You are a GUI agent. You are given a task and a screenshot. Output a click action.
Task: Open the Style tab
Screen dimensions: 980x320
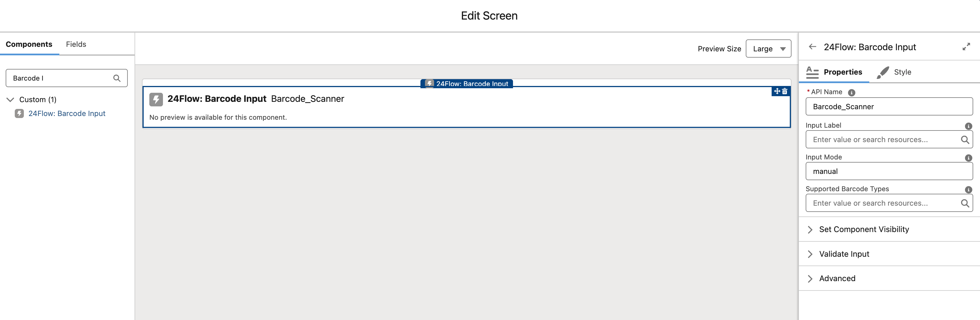point(894,72)
